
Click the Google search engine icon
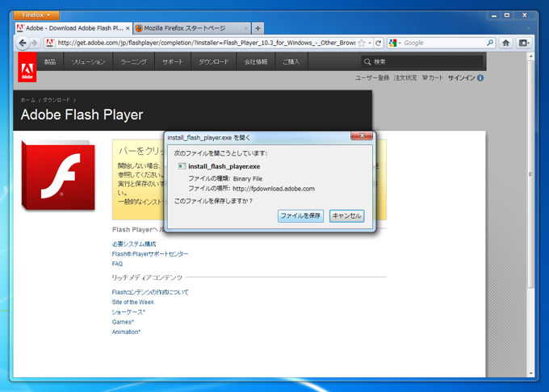pos(392,43)
